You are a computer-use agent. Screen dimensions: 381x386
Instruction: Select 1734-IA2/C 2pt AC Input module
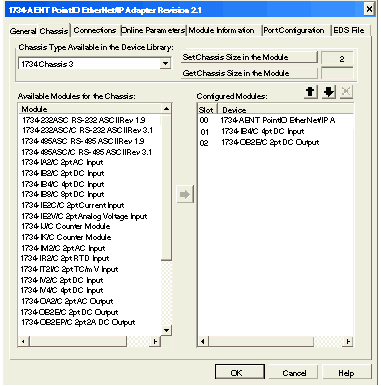62,162
